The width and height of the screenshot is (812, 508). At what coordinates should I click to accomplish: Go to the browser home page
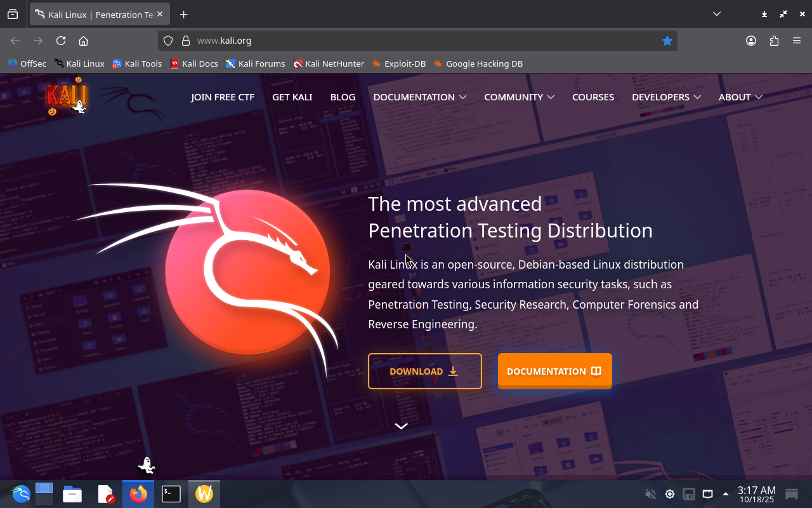83,41
